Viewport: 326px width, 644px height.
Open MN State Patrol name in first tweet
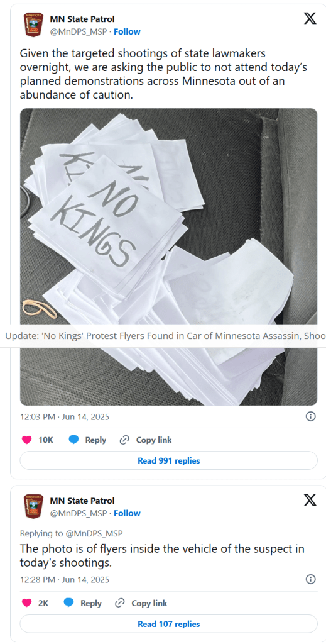(82, 19)
